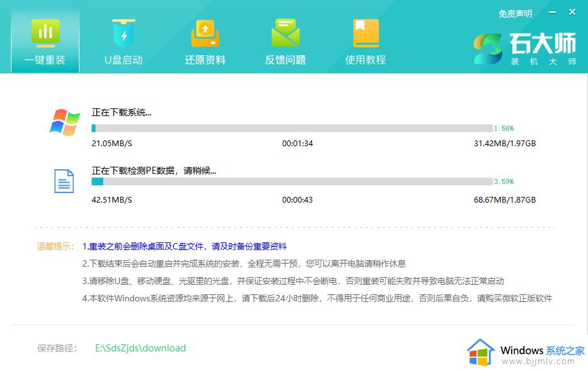Image resolution: width=588 pixels, height=370 pixels.
Task: Click the 42.51MB/S download speed
Action: point(112,200)
